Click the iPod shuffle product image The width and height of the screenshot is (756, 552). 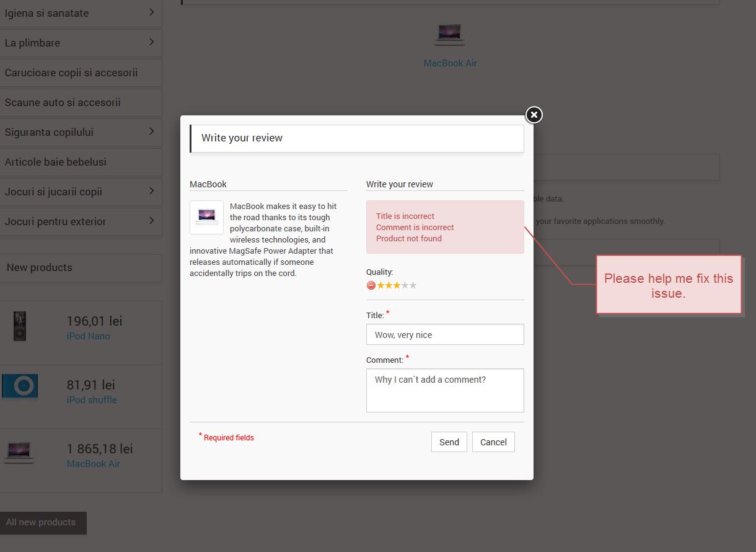[20, 386]
